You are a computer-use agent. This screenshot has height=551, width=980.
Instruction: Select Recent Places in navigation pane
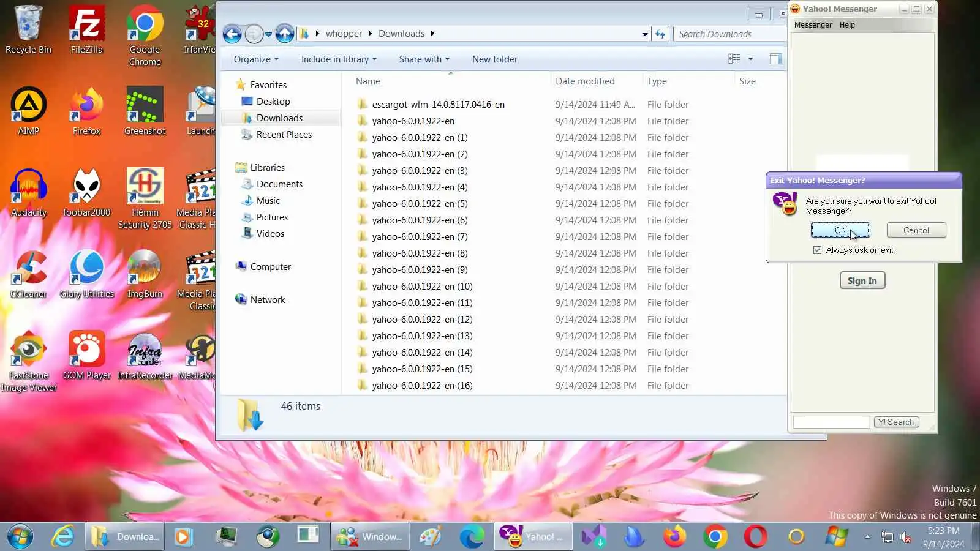pos(284,134)
